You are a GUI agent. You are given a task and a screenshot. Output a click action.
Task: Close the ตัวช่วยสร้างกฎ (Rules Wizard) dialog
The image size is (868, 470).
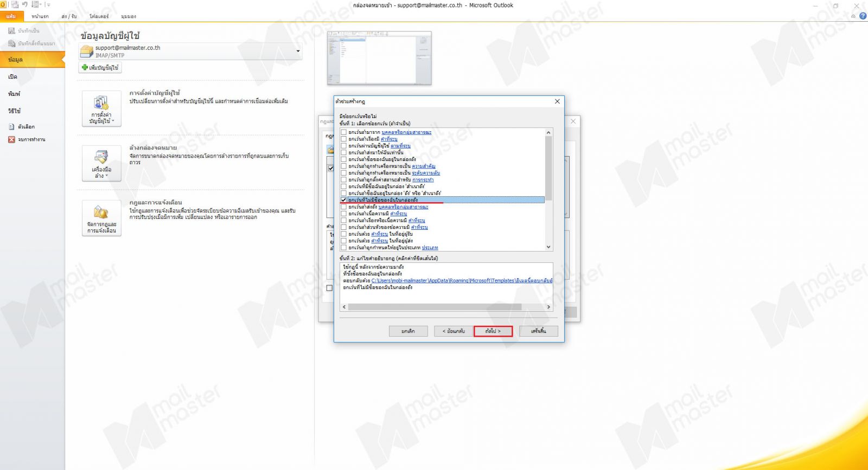pyautogui.click(x=557, y=101)
